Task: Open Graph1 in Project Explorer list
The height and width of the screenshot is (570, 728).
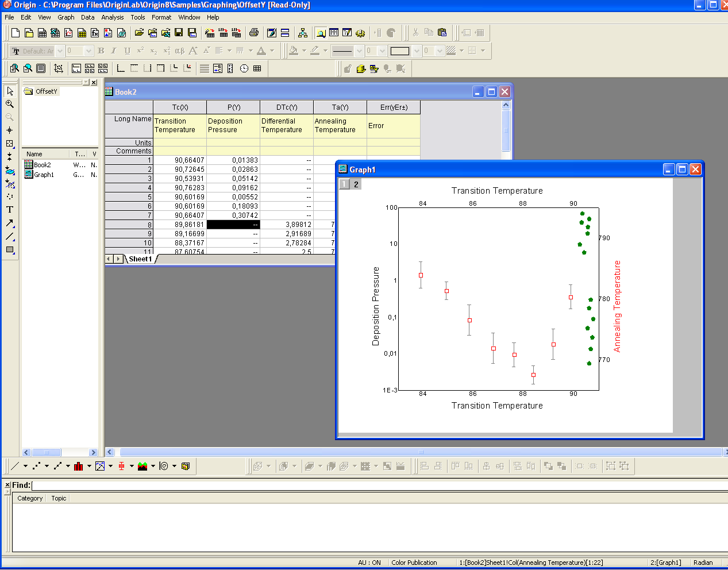Action: 44,175
